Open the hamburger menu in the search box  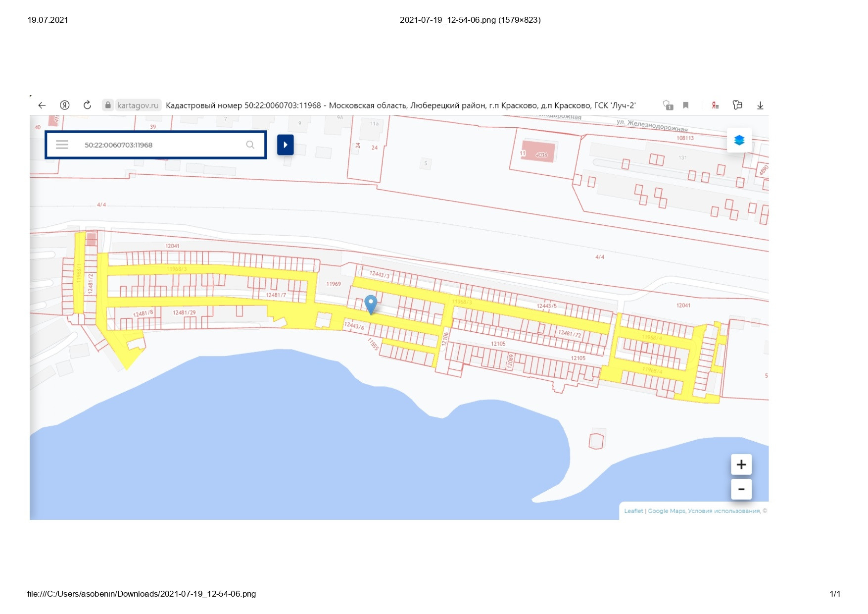coord(62,145)
